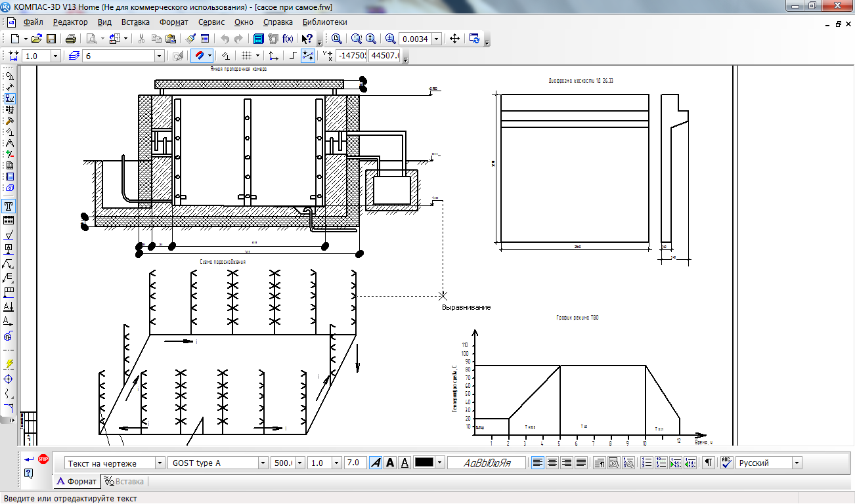This screenshot has width=855, height=504.
Task: Toggle italic text formatting
Action: pyautogui.click(x=376, y=463)
